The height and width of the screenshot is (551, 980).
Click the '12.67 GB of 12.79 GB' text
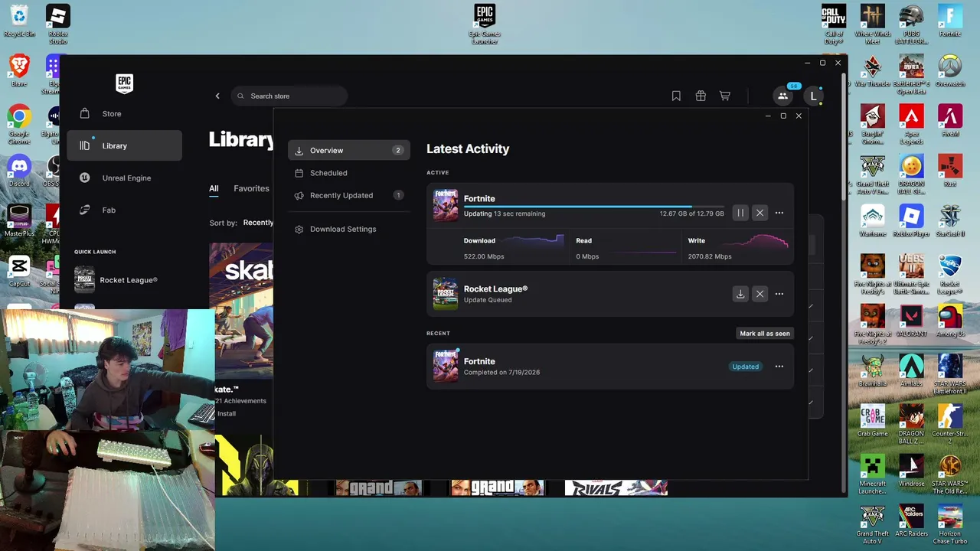click(691, 214)
